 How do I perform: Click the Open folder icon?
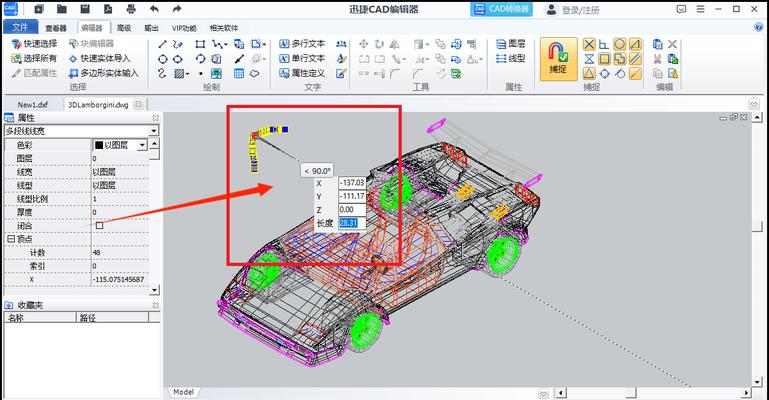pos(62,9)
